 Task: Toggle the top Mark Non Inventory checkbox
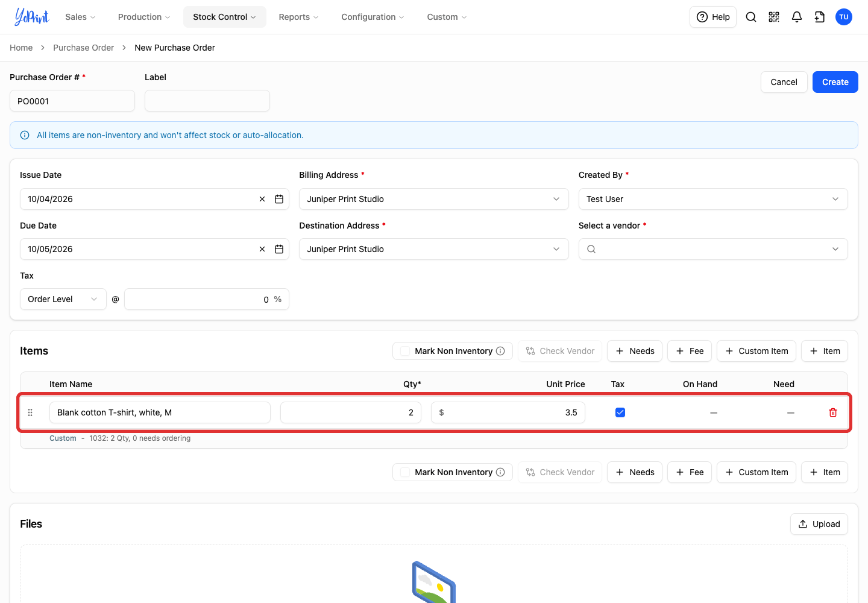[x=405, y=351]
